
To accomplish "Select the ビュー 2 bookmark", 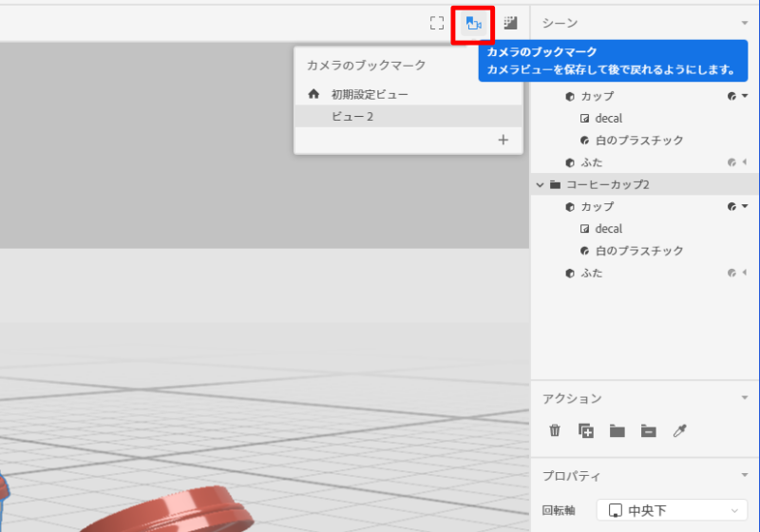I will point(351,116).
